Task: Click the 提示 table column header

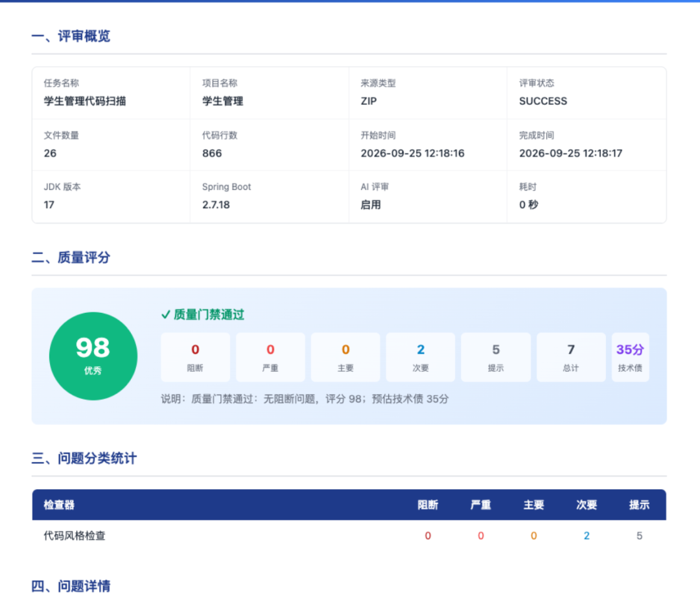Action: click(x=639, y=505)
